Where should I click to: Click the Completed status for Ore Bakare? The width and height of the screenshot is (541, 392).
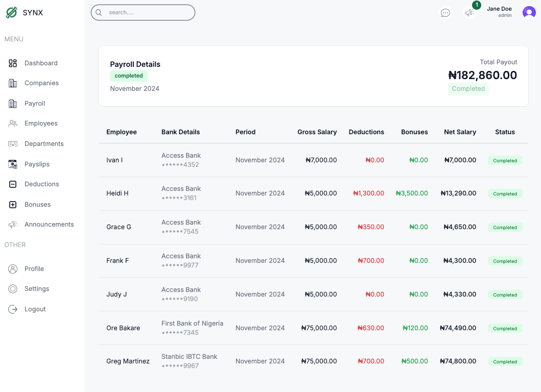[505, 329]
